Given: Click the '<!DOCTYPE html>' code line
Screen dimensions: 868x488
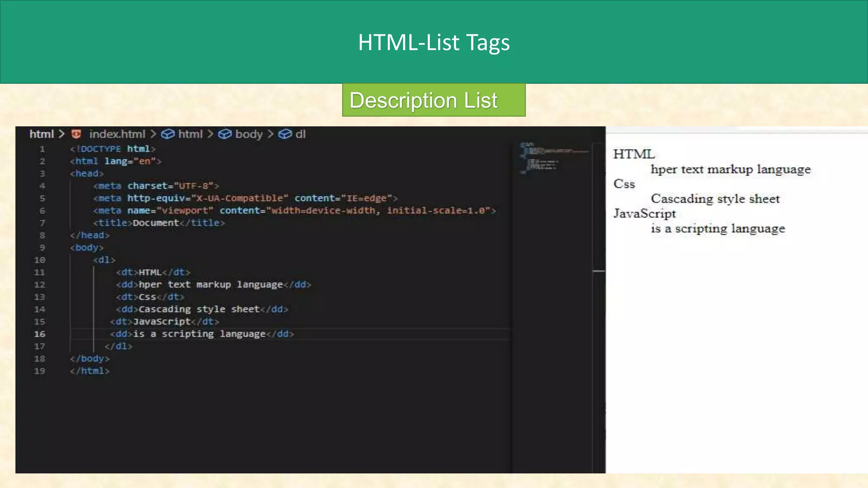Looking at the screenshot, I should 113,149.
